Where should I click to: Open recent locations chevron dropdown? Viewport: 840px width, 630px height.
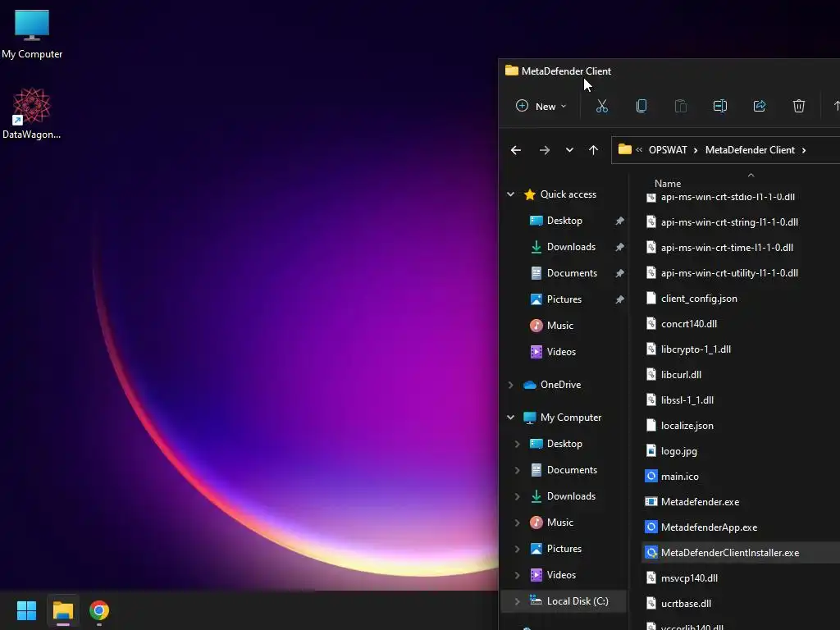569,151
